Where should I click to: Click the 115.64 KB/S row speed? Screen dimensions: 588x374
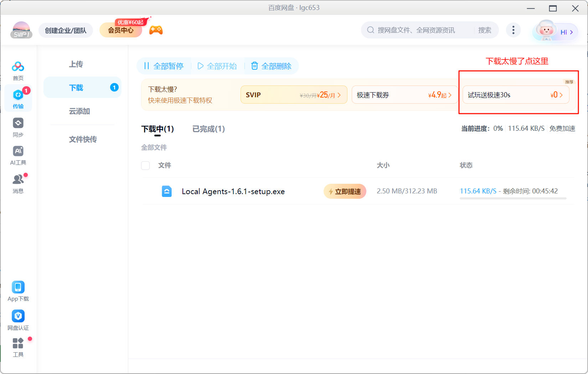(x=478, y=191)
